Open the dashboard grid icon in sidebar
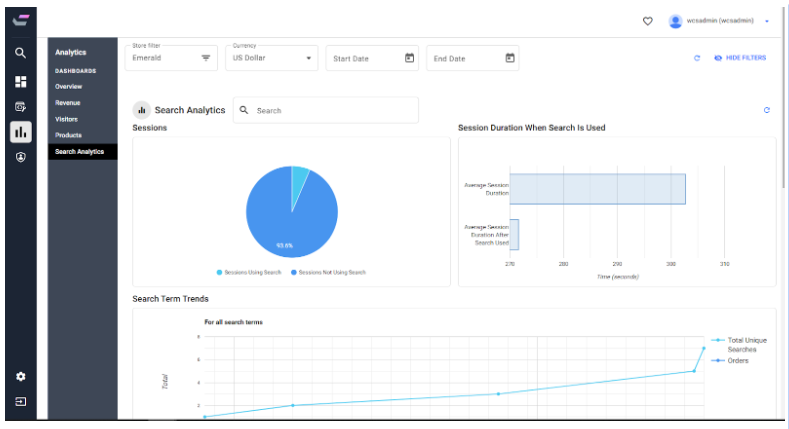This screenshot has width=789, height=429. 21,81
